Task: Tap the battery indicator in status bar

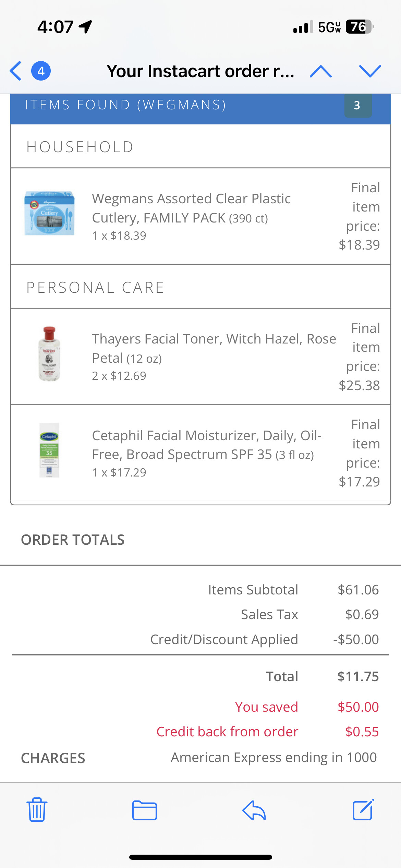Action: [359, 27]
